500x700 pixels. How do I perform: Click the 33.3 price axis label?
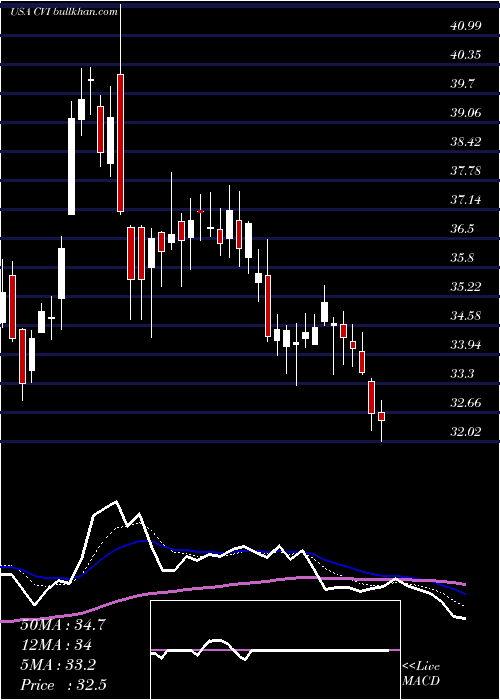(463, 374)
